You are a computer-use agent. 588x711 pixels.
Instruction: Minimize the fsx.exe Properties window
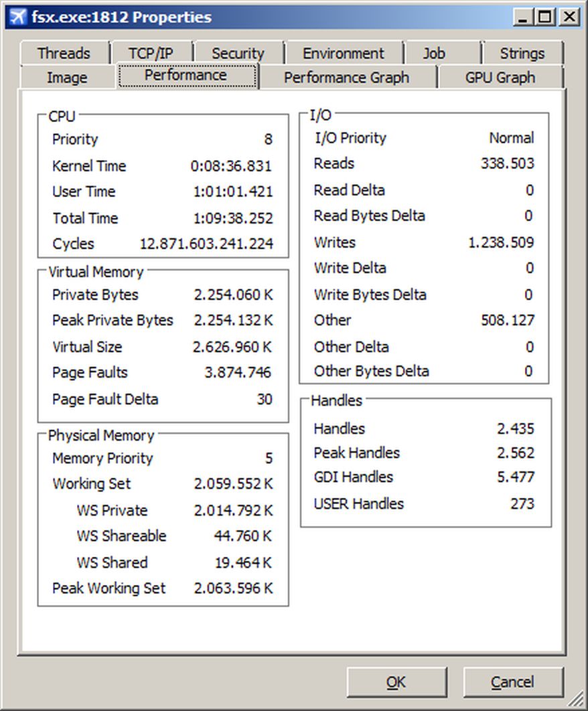tap(523, 17)
